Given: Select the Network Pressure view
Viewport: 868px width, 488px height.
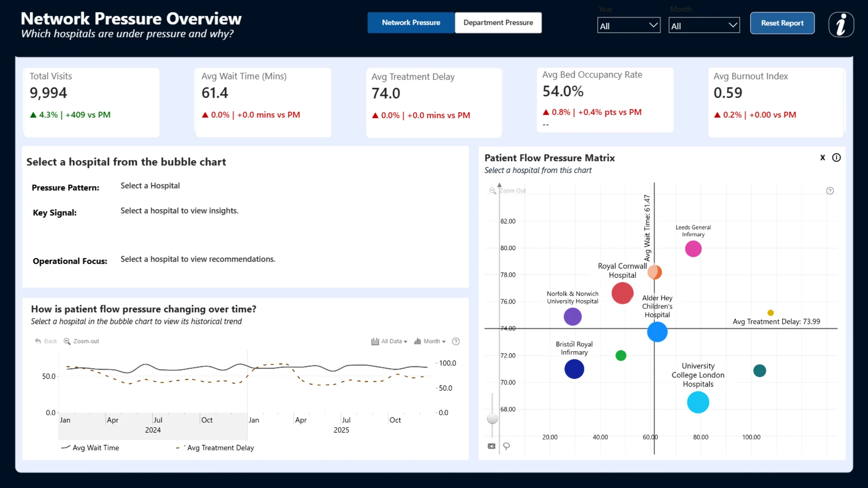Looking at the screenshot, I should (411, 23).
